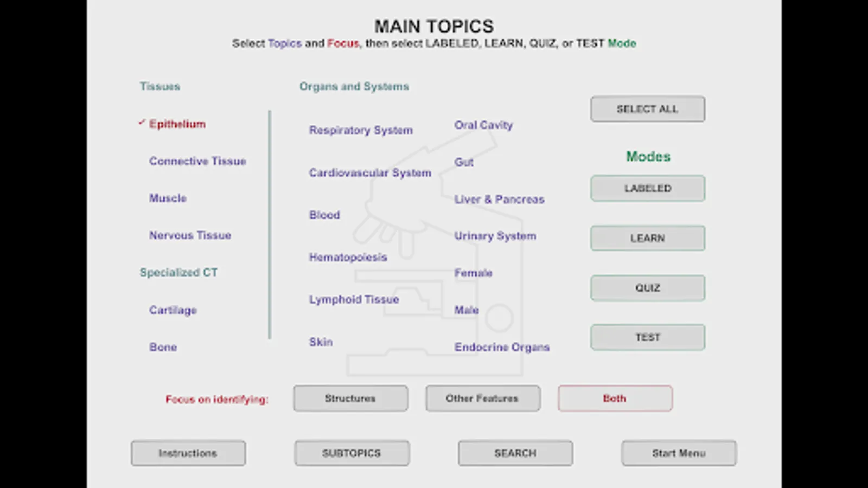
Task: Click the SELECT ALL button
Action: [x=648, y=109]
